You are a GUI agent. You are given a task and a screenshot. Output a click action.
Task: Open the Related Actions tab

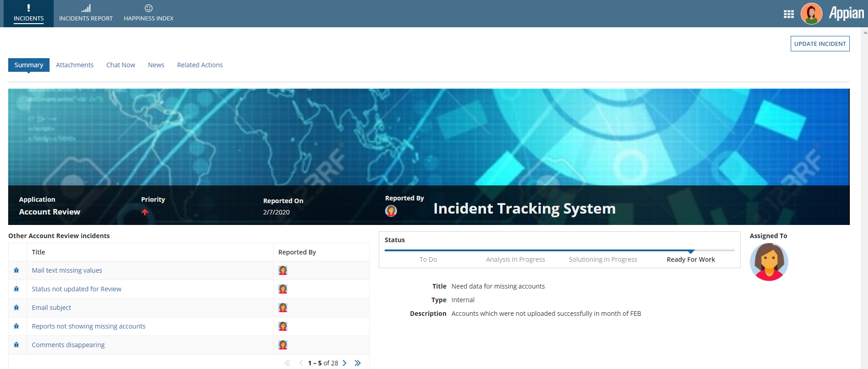(200, 65)
